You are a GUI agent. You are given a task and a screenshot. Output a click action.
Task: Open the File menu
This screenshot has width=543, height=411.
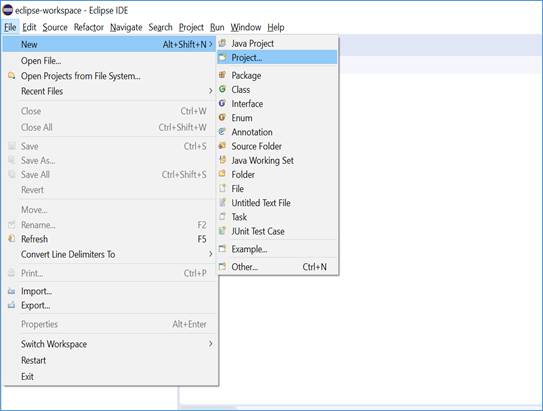[x=10, y=27]
